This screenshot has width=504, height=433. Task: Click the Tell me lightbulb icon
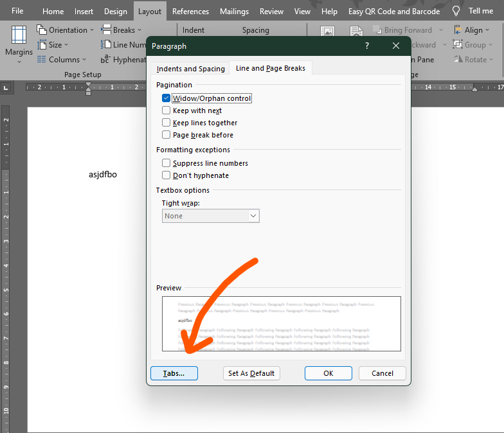456,12
